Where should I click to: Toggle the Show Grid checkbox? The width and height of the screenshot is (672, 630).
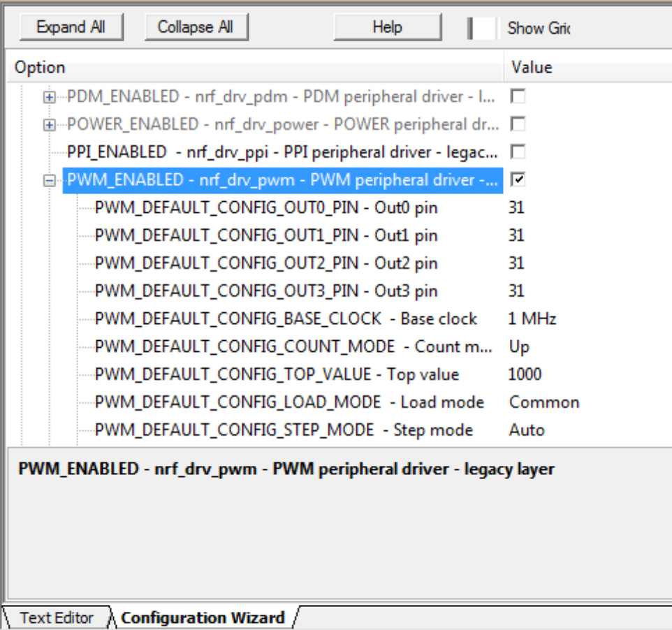(483, 28)
